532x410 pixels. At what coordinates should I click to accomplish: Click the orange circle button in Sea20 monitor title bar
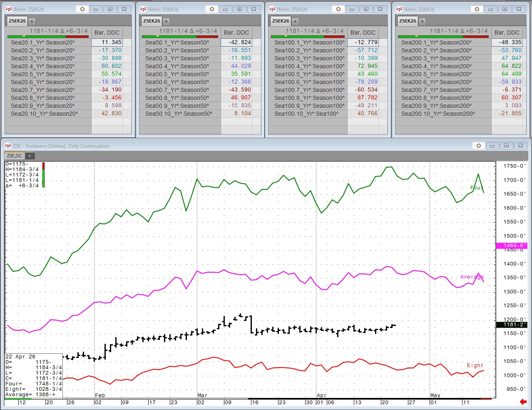point(82,9)
